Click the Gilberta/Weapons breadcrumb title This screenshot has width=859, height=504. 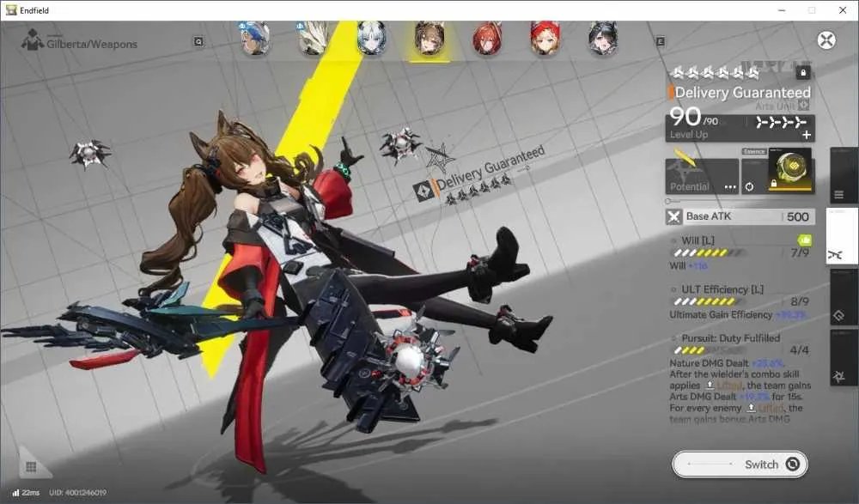tap(92, 45)
